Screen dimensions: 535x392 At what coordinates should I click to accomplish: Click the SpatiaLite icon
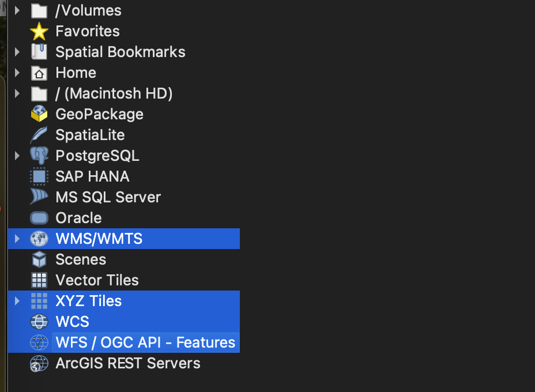(39, 135)
